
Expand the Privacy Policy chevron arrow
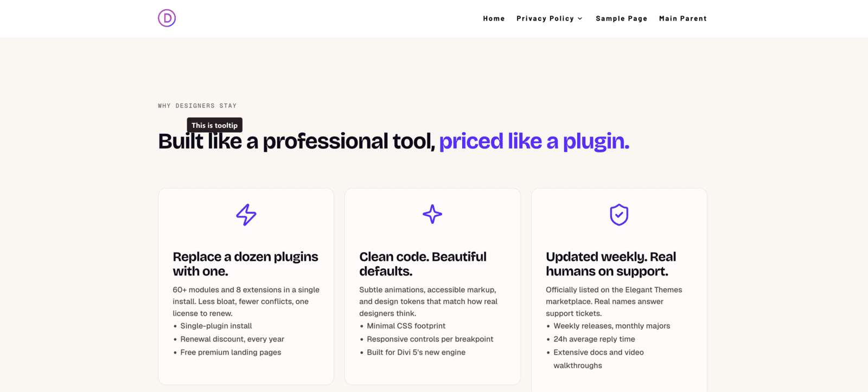pos(580,18)
